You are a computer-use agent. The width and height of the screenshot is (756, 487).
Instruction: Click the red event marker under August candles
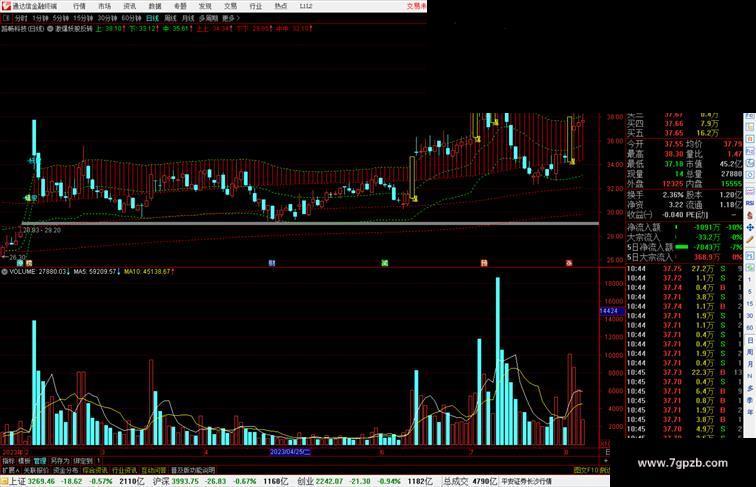tap(569, 263)
